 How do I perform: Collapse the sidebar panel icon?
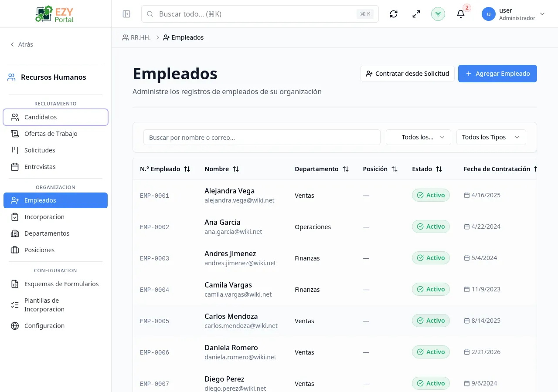(126, 14)
